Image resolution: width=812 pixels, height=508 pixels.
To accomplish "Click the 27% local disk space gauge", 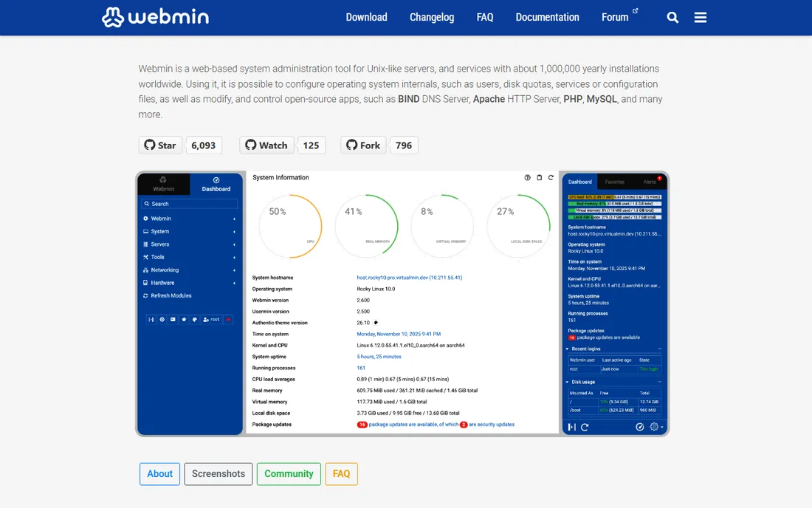I will coord(518,226).
